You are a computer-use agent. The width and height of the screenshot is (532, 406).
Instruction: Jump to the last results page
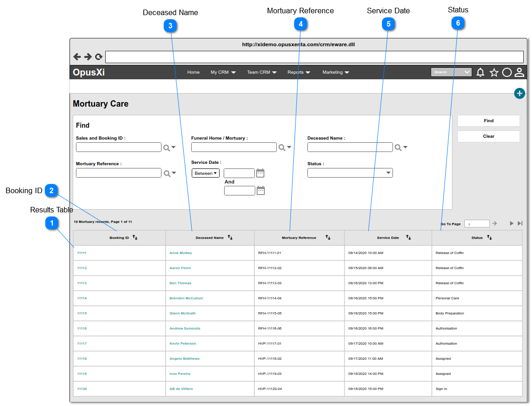coord(520,223)
